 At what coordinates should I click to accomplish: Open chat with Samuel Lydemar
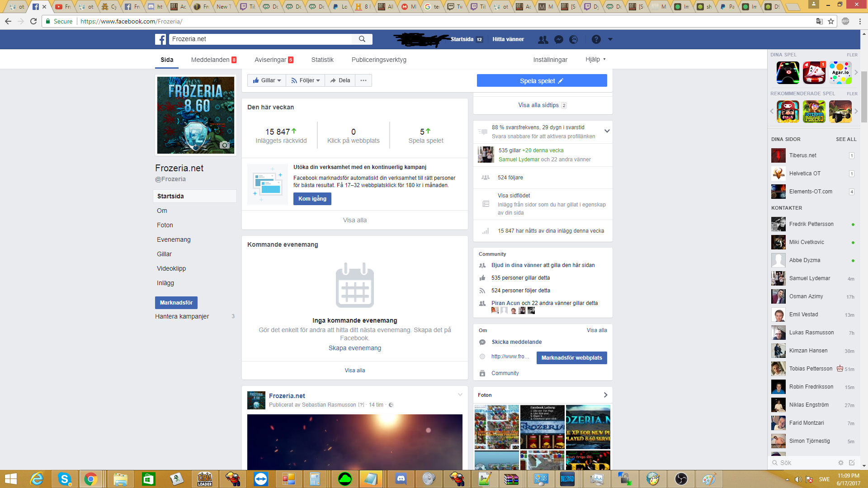click(812, 278)
